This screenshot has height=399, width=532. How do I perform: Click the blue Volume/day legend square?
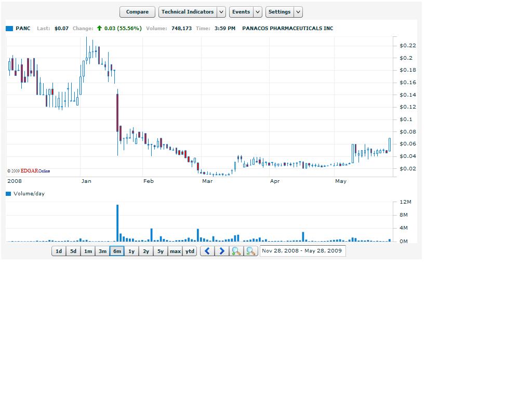point(8,194)
